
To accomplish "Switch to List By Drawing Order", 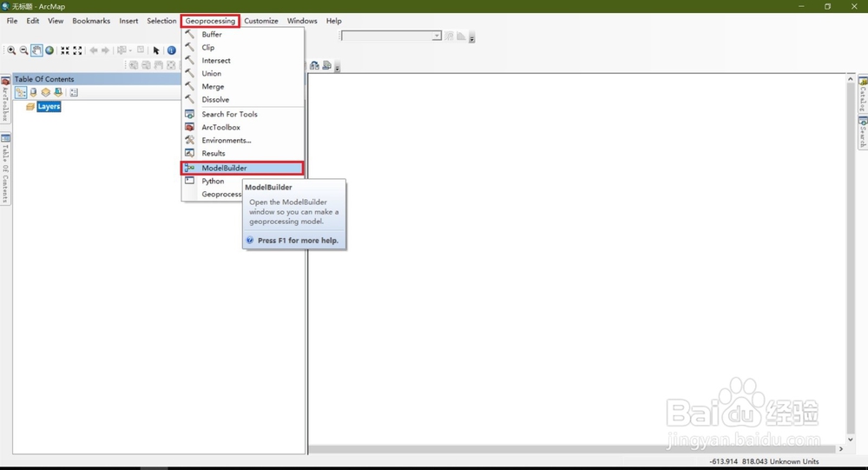I will [21, 93].
